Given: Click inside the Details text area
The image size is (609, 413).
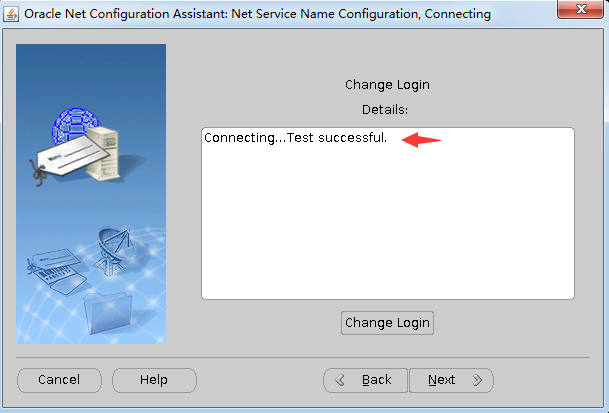Looking at the screenshot, I should pyautogui.click(x=387, y=230).
